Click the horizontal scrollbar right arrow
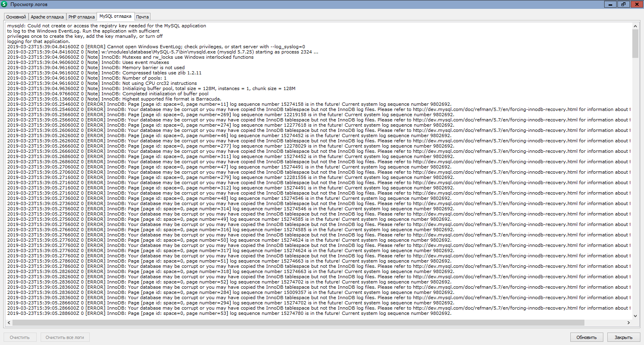The width and height of the screenshot is (644, 345). [629, 322]
